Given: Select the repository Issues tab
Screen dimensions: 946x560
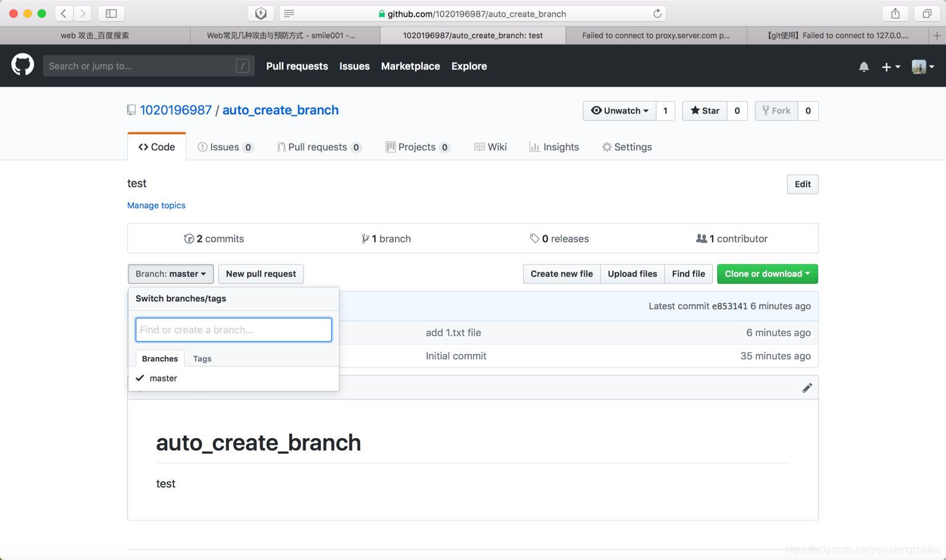Looking at the screenshot, I should pos(225,147).
